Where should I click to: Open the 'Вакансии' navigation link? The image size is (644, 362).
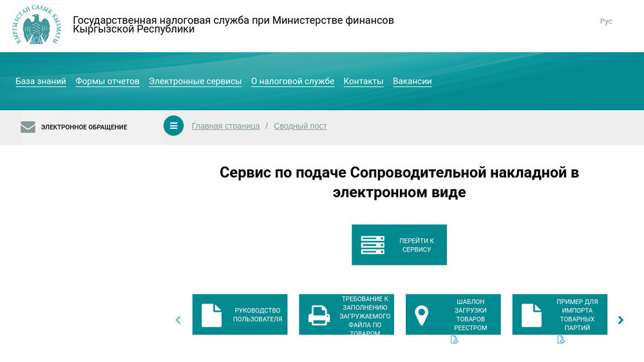(412, 81)
